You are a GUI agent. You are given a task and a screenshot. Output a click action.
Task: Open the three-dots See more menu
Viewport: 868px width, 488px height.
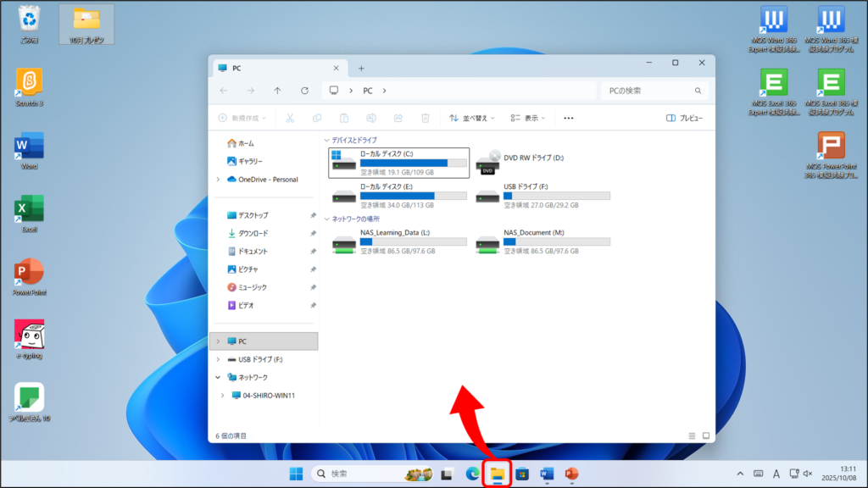(x=568, y=119)
